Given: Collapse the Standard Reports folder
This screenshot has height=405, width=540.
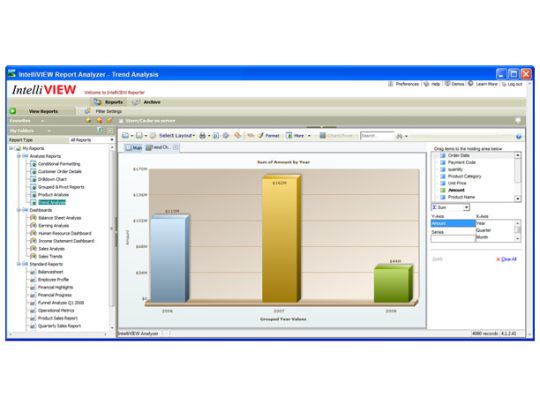Looking at the screenshot, I should [19, 264].
